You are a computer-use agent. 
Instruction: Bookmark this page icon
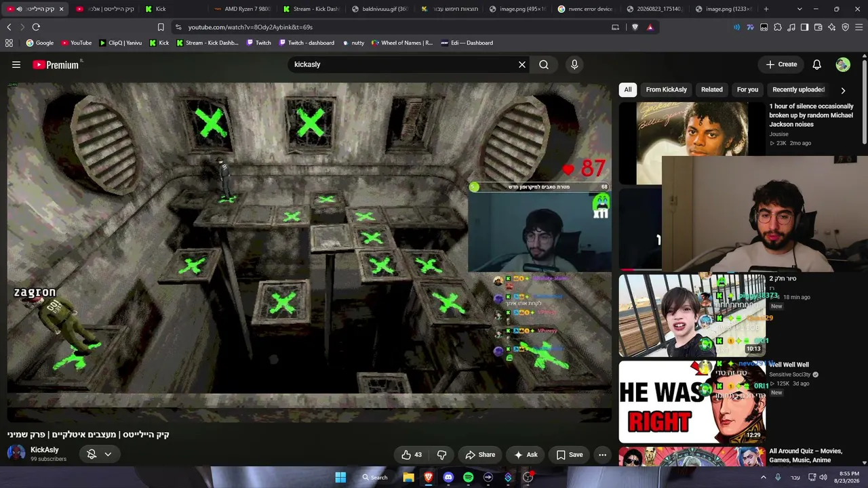tap(161, 27)
